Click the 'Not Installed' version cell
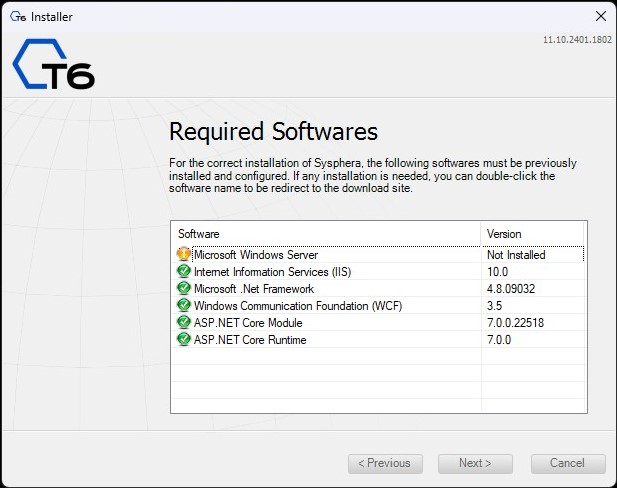Image resolution: width=617 pixels, height=488 pixels. pos(516,255)
